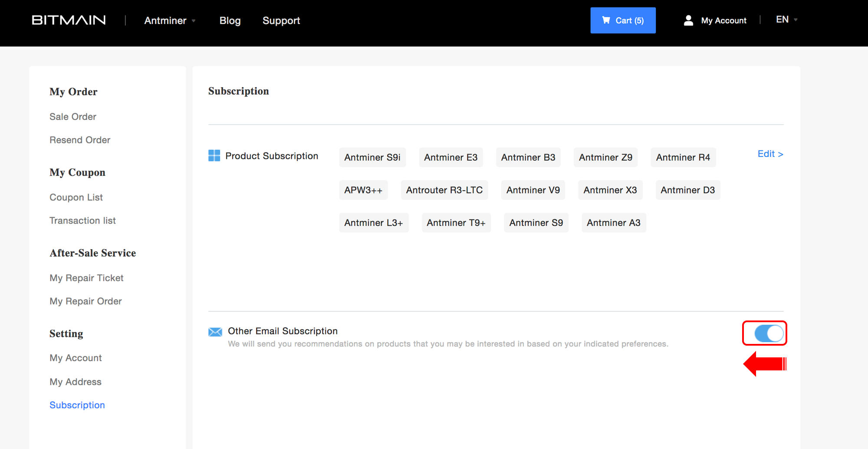Screen dimensions: 868x449
Task: Open the Cart (5) button
Action: (623, 20)
